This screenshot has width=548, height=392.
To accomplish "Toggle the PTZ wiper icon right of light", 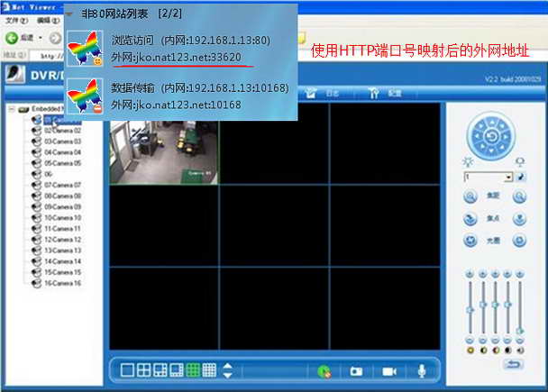I will click(x=519, y=160).
